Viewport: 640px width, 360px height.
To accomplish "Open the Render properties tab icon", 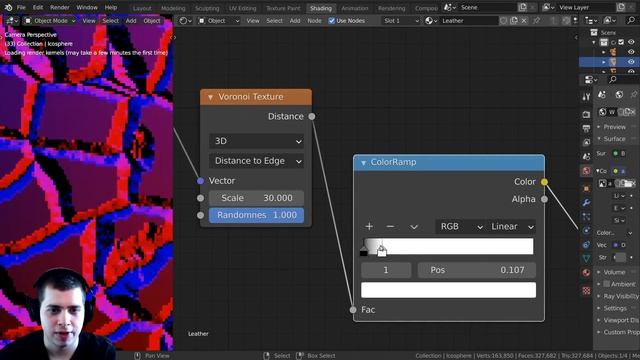I will tap(587, 115).
